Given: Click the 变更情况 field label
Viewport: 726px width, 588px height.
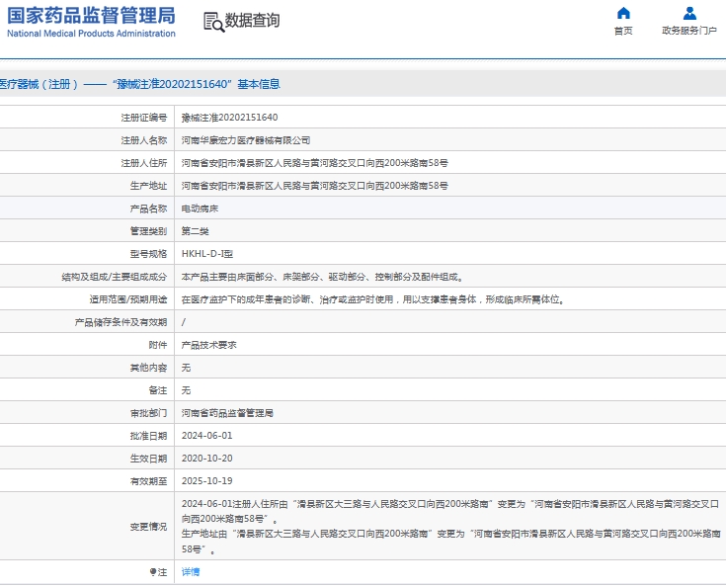Looking at the screenshot, I should point(148,527).
